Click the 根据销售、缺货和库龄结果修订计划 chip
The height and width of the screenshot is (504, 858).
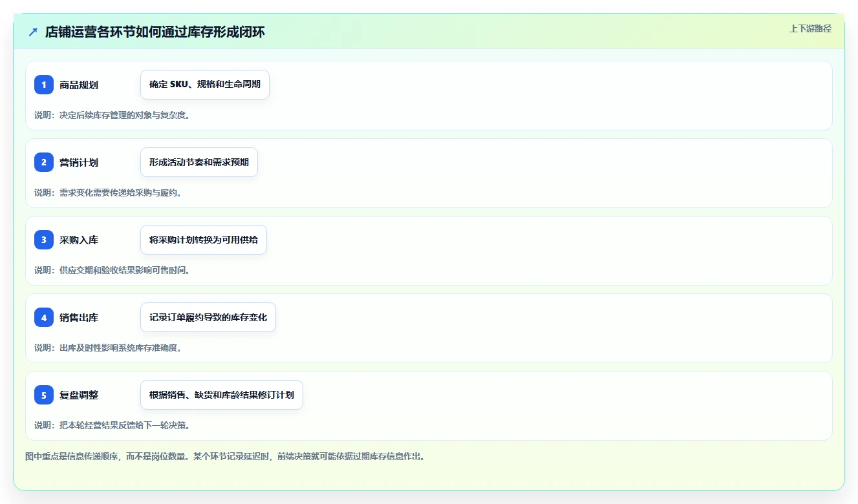pyautogui.click(x=222, y=395)
